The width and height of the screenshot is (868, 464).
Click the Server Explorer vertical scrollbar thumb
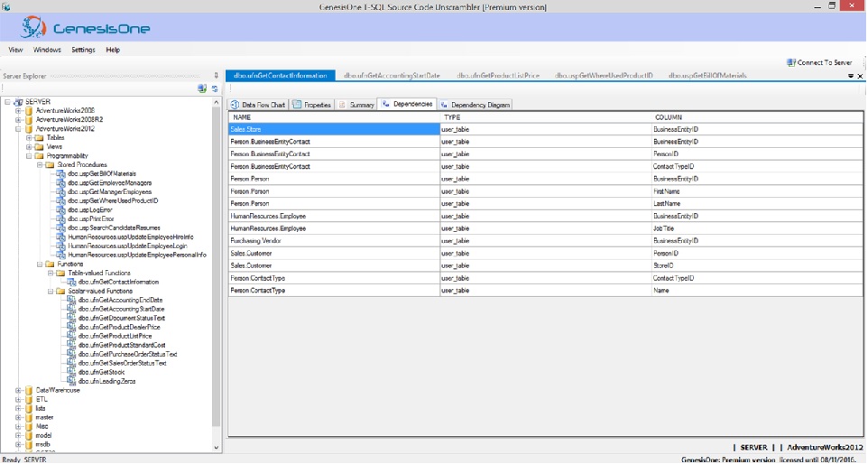(217, 267)
